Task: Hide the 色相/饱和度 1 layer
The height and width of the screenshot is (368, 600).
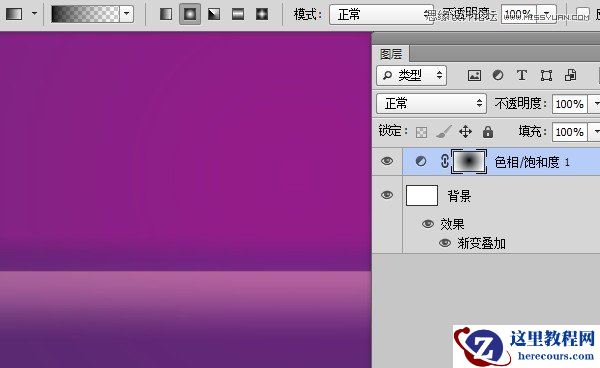Action: coord(387,161)
